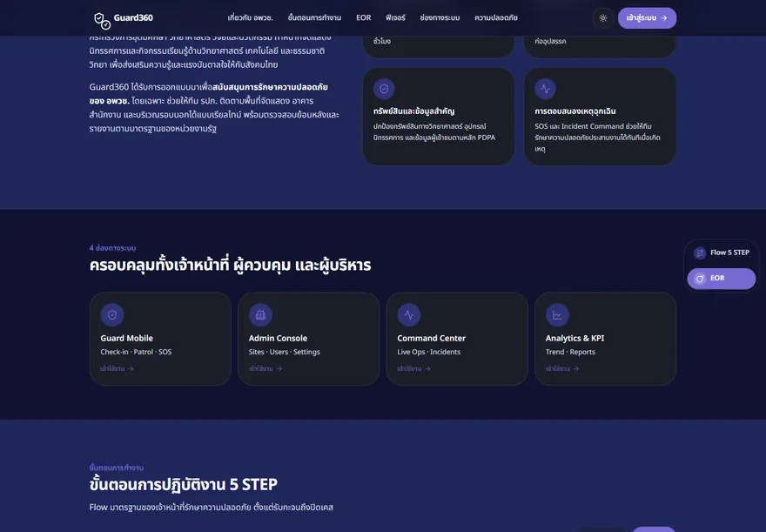Click the arrow icon in the login button
Image resolution: width=766 pixels, height=532 pixels.
pyautogui.click(x=664, y=18)
